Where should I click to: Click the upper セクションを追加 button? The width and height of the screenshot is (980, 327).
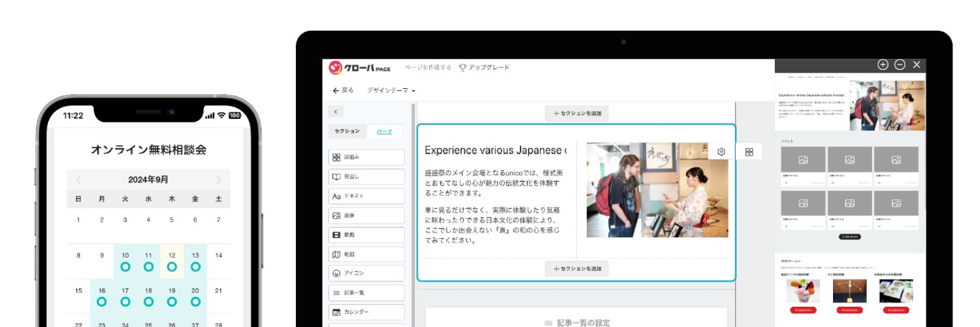(x=577, y=113)
